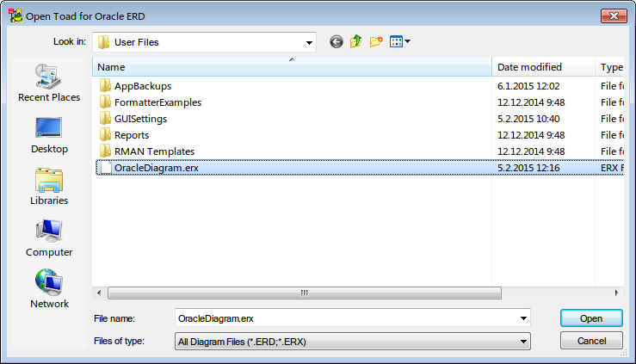
Task: Open Recent Places shortcut
Action: (x=49, y=83)
